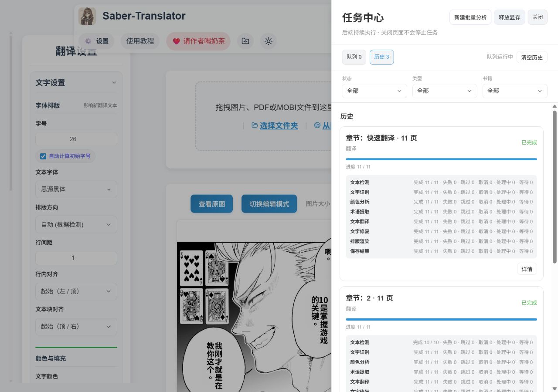Click 章节：快速翻译 · 11 页 title
Screen dimensions: 558x392
click(x=381, y=138)
